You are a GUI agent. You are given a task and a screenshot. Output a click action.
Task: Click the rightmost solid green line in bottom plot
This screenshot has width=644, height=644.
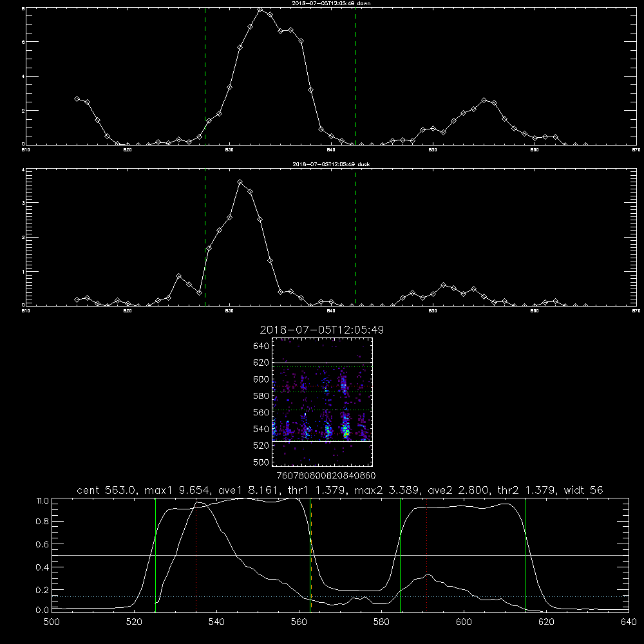coord(526,555)
